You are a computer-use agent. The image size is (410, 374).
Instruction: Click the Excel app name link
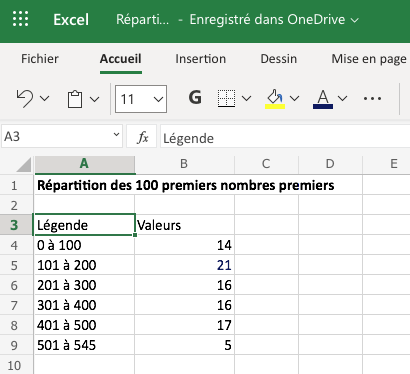point(71,20)
